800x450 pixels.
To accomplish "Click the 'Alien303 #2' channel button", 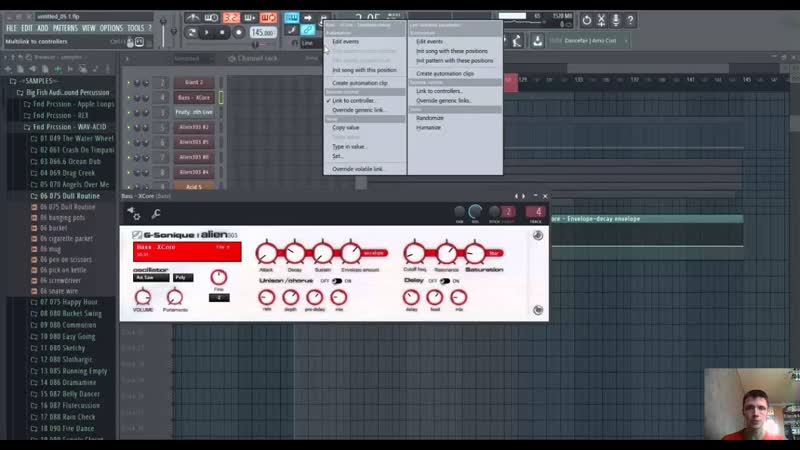I will point(193,127).
